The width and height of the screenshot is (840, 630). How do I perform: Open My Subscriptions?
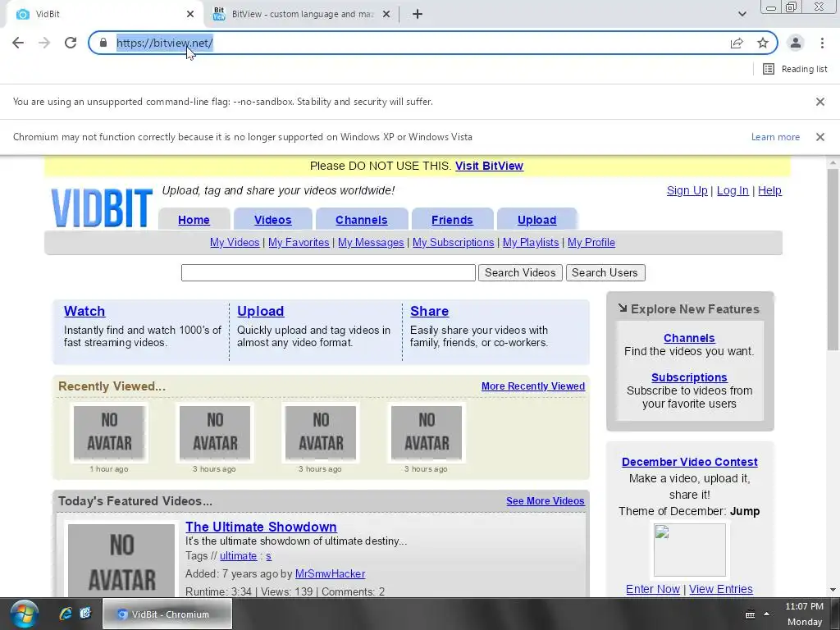point(453,243)
